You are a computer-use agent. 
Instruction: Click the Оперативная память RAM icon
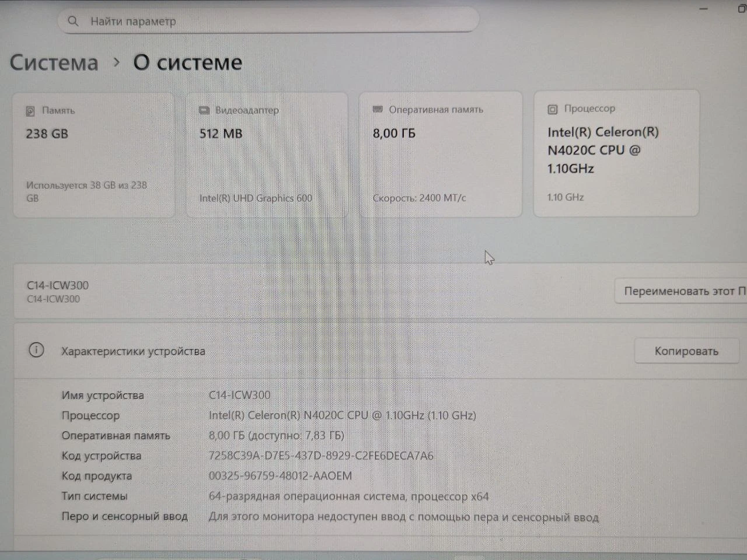point(378,110)
